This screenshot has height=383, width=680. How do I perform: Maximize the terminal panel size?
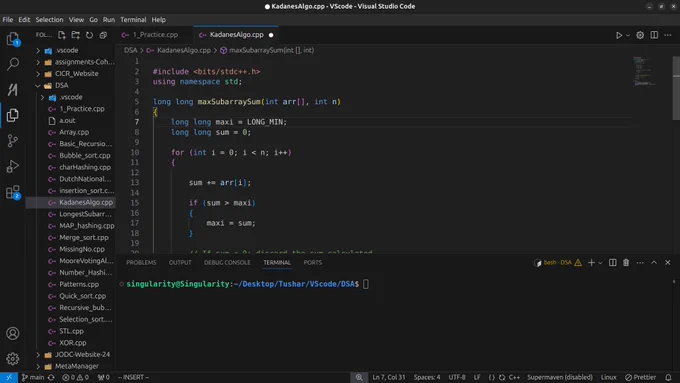654,262
